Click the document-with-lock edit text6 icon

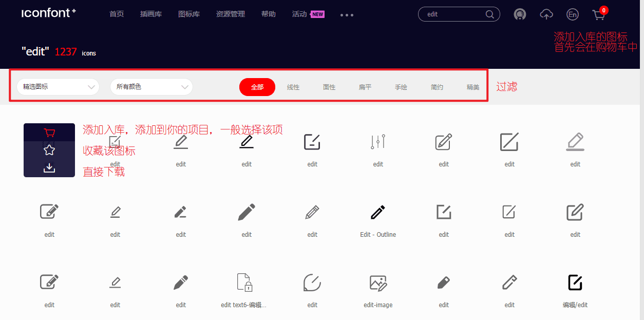coord(244,283)
